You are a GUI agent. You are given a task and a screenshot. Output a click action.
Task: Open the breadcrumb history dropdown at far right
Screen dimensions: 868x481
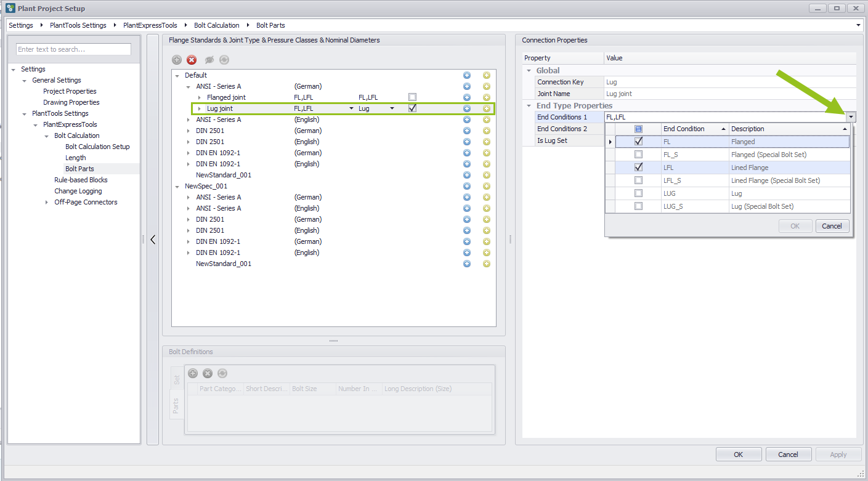tap(859, 25)
